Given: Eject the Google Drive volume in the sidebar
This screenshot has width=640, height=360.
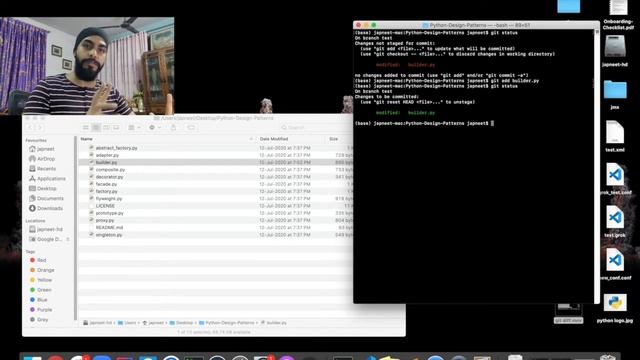Looking at the screenshot, I should 68,239.
